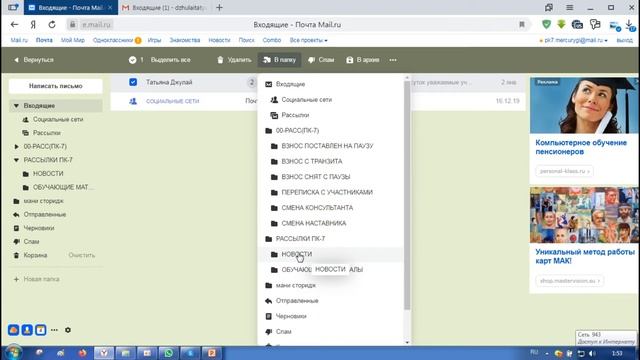Click Написать письмо compose button
The image size is (640, 360).
pos(56,86)
